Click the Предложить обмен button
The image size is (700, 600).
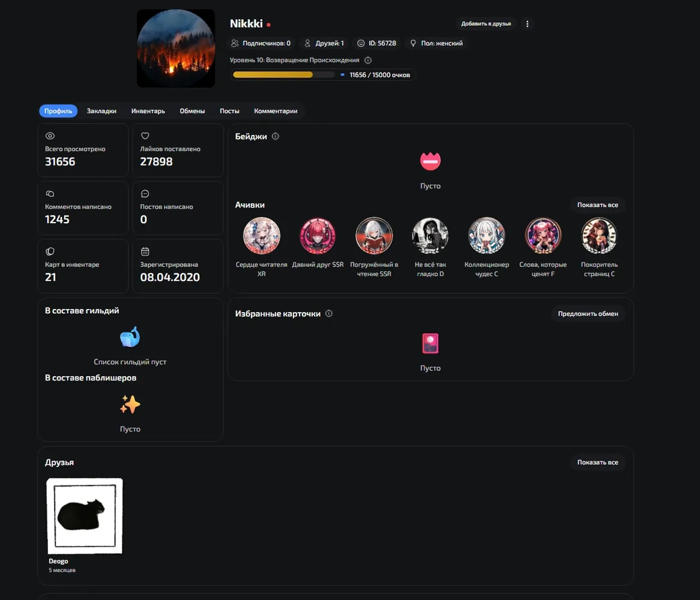[588, 314]
